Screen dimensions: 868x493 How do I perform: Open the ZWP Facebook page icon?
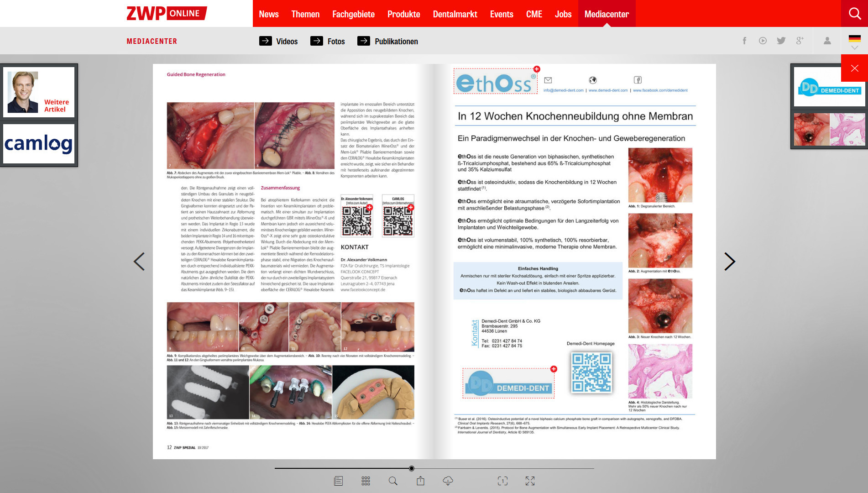pyautogui.click(x=744, y=41)
